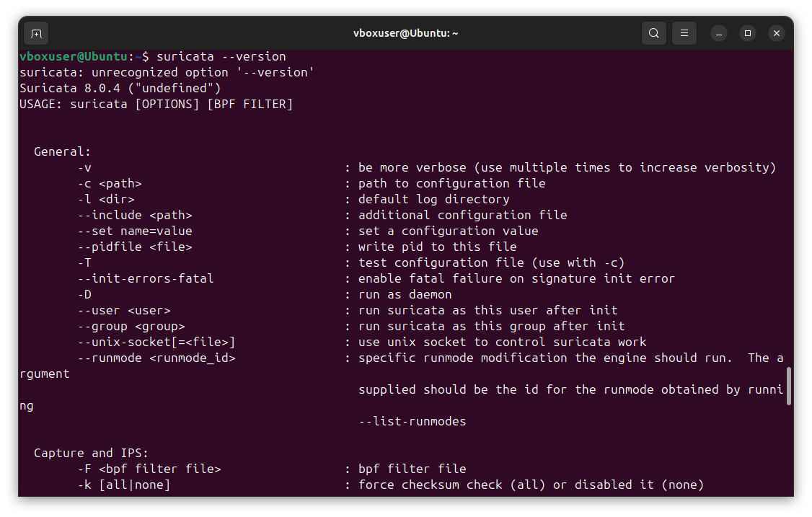
Task: Maximize the terminal window
Action: 747,33
